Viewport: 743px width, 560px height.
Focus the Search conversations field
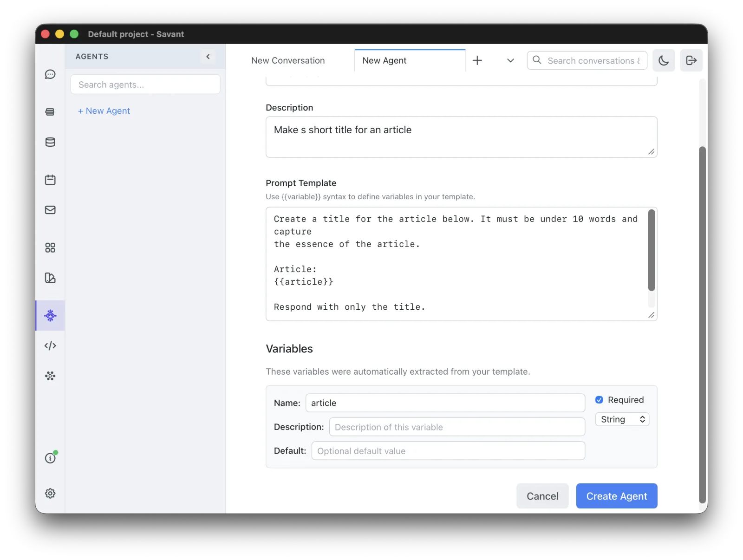[587, 60]
